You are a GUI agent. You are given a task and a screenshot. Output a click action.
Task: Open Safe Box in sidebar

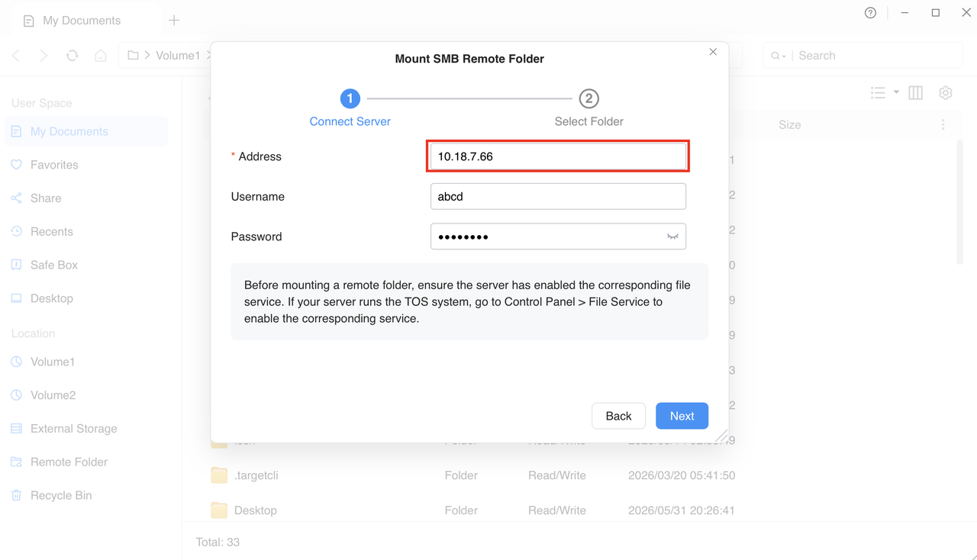(86, 265)
